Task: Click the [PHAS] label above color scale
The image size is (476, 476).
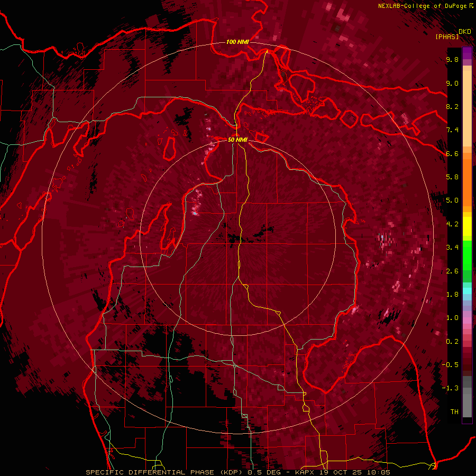Action: (447, 36)
